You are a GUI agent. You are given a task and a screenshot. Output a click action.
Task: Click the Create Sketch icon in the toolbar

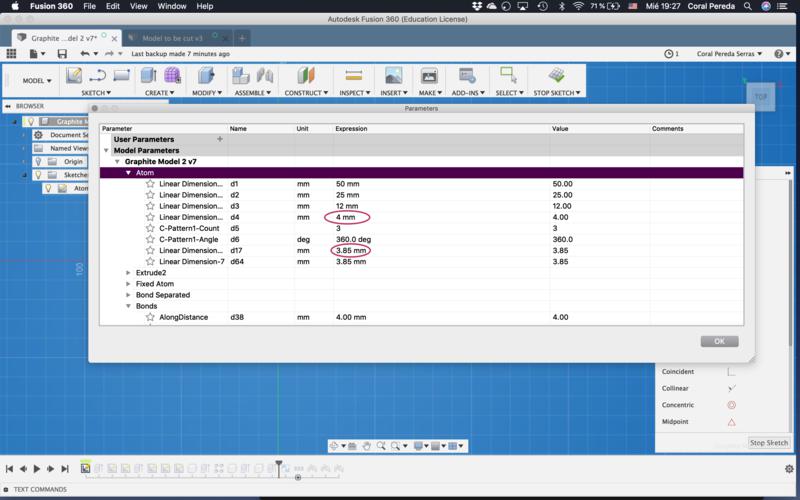73,76
